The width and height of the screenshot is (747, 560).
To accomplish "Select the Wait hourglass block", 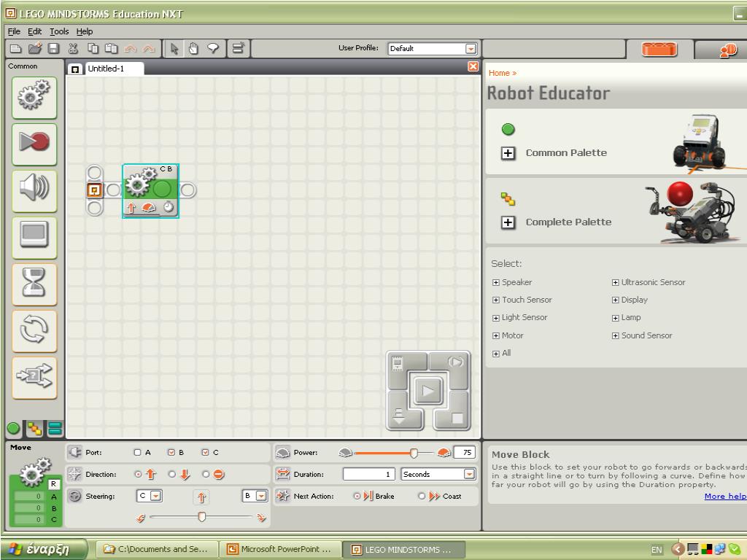I will tap(34, 284).
